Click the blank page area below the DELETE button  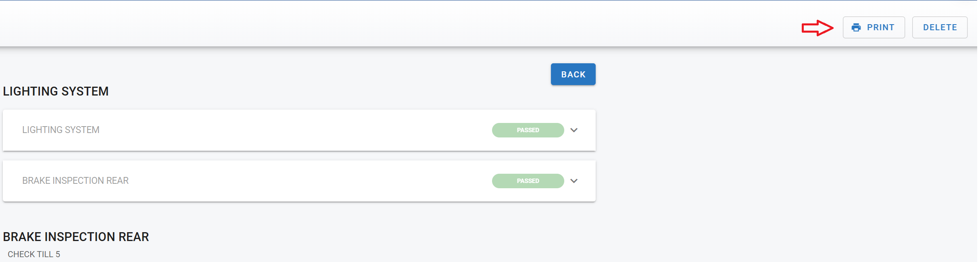(x=807, y=141)
